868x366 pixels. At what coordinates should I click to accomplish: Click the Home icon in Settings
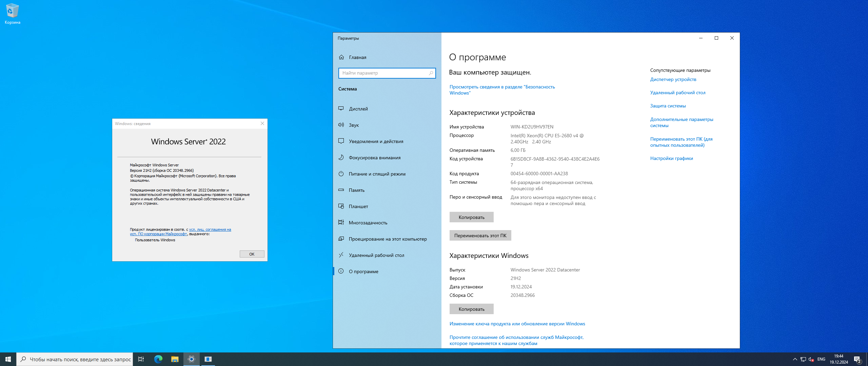coord(341,57)
